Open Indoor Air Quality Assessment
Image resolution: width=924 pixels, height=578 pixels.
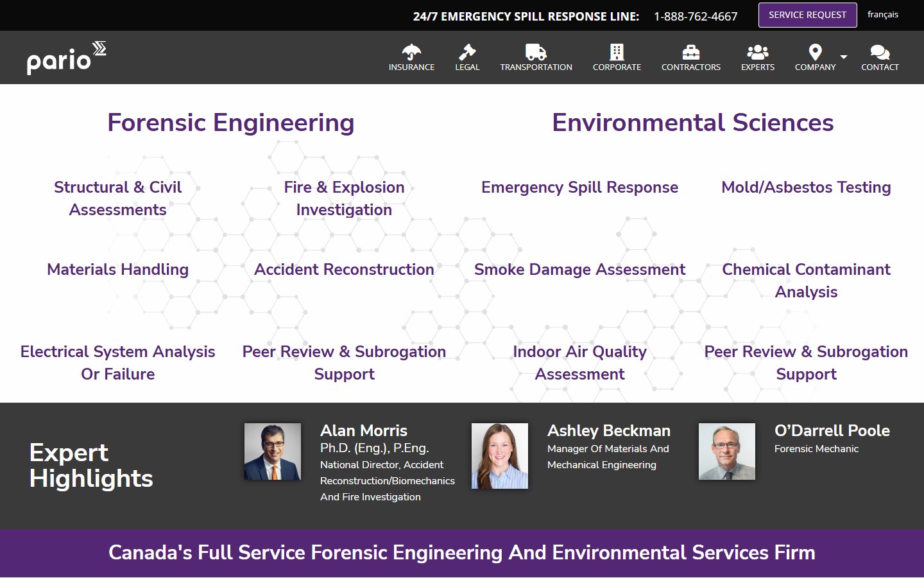(580, 363)
